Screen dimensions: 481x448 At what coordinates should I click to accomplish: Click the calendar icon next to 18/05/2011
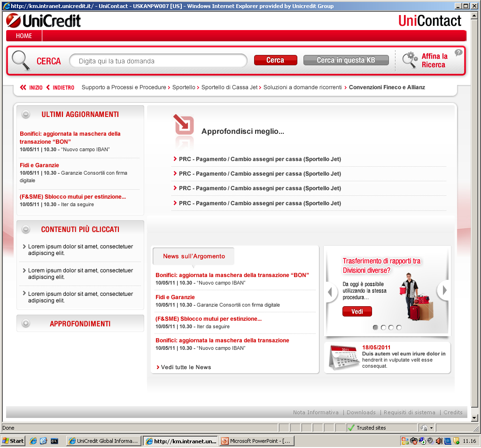[343, 357]
